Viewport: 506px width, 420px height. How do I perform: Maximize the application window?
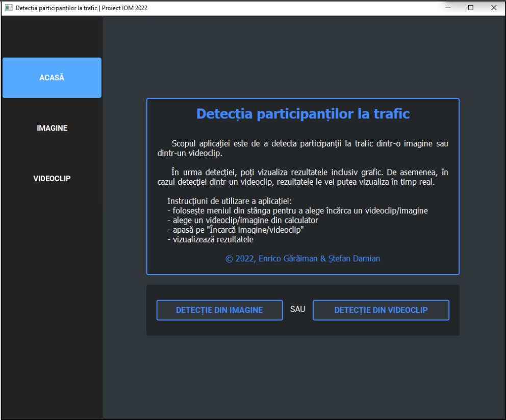click(x=470, y=8)
